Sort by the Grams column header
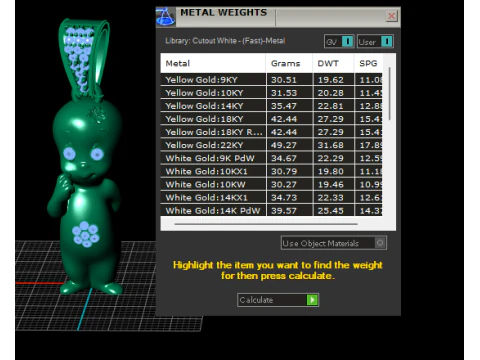 289,63
